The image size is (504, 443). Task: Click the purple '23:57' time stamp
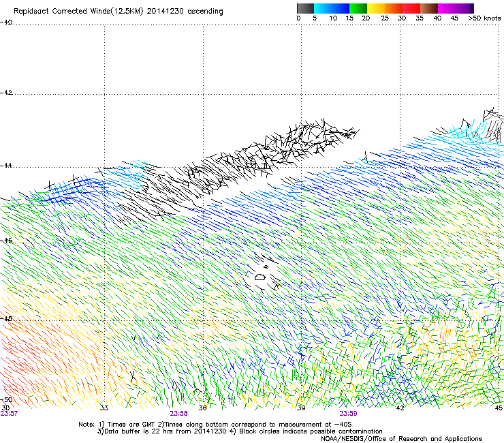tap(9, 414)
